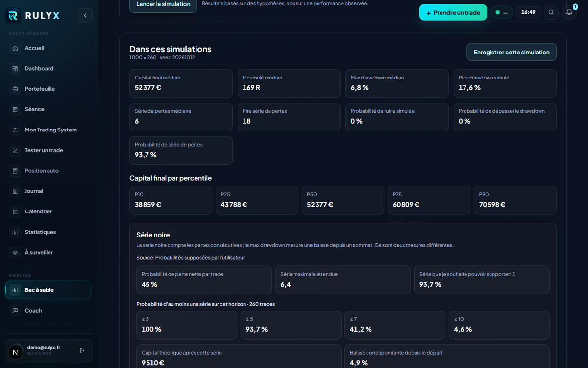This screenshot has width=588, height=368.
Task: Open notifications bell icon
Action: 569,12
